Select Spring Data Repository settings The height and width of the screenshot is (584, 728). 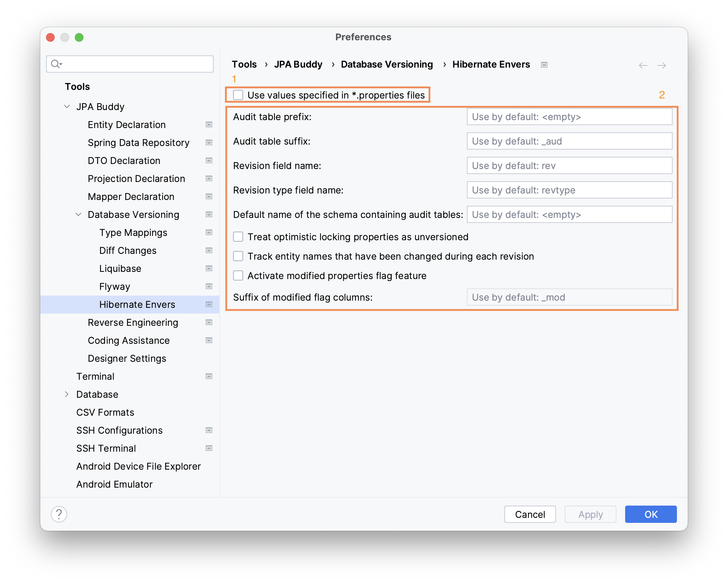(138, 142)
